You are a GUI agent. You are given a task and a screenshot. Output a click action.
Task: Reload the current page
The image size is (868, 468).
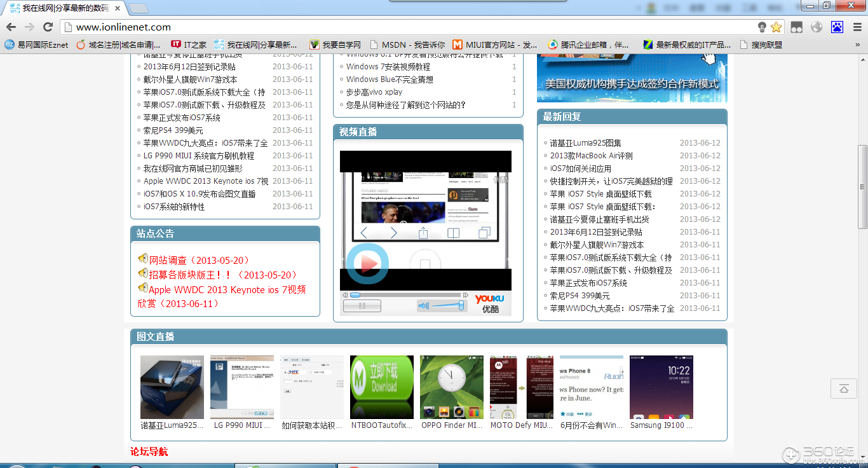48,27
